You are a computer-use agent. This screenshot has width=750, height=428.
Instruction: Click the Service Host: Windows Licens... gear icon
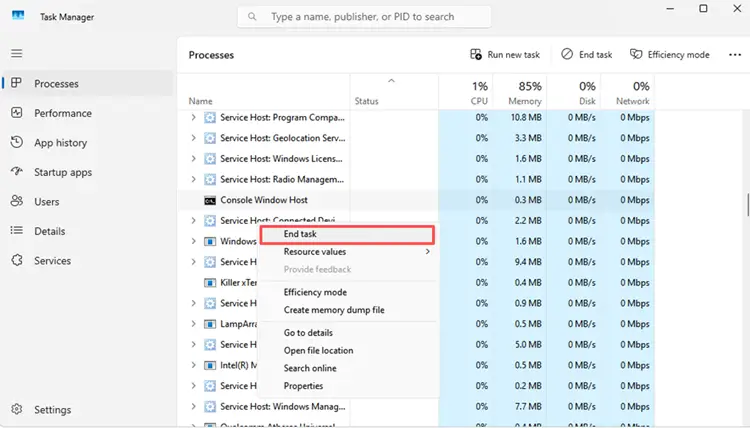click(210, 159)
